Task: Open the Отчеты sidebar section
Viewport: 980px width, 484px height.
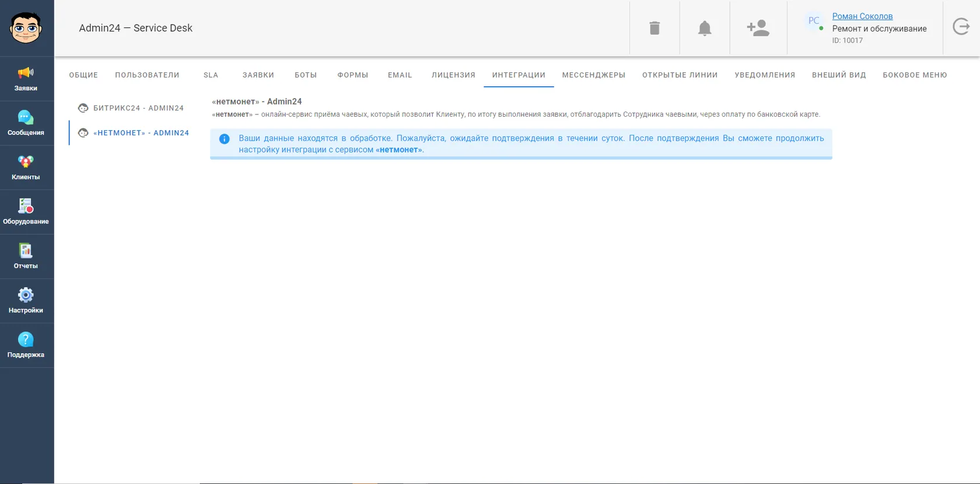Action: tap(26, 257)
